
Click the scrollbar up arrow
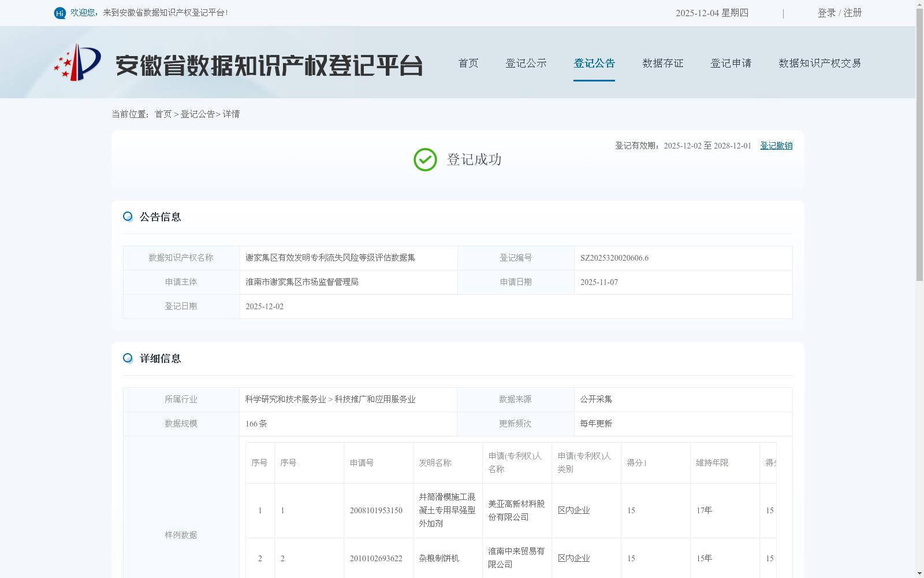(x=919, y=4)
